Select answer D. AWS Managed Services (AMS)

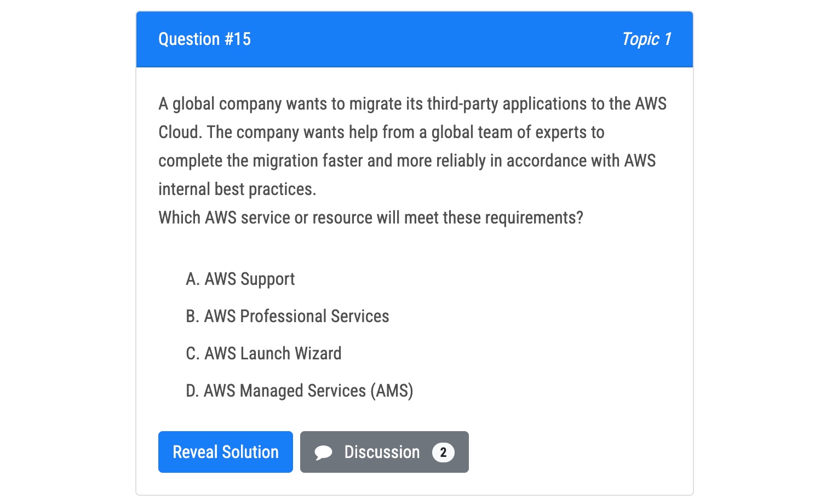pyautogui.click(x=299, y=391)
